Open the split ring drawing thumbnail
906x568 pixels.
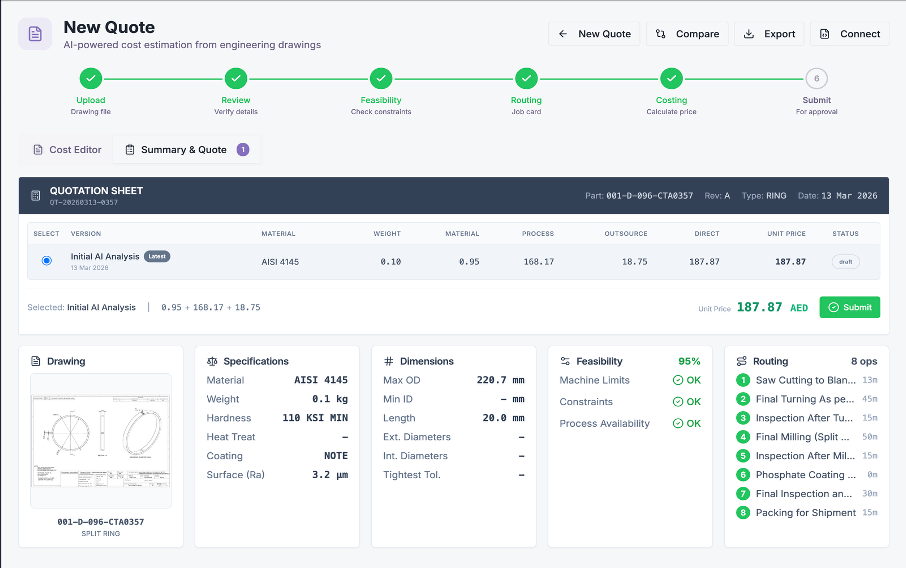click(99, 440)
